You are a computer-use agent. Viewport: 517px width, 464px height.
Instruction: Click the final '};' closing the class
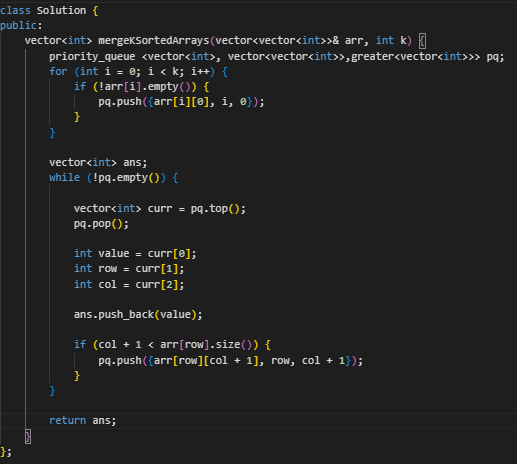pyautogui.click(x=6, y=452)
